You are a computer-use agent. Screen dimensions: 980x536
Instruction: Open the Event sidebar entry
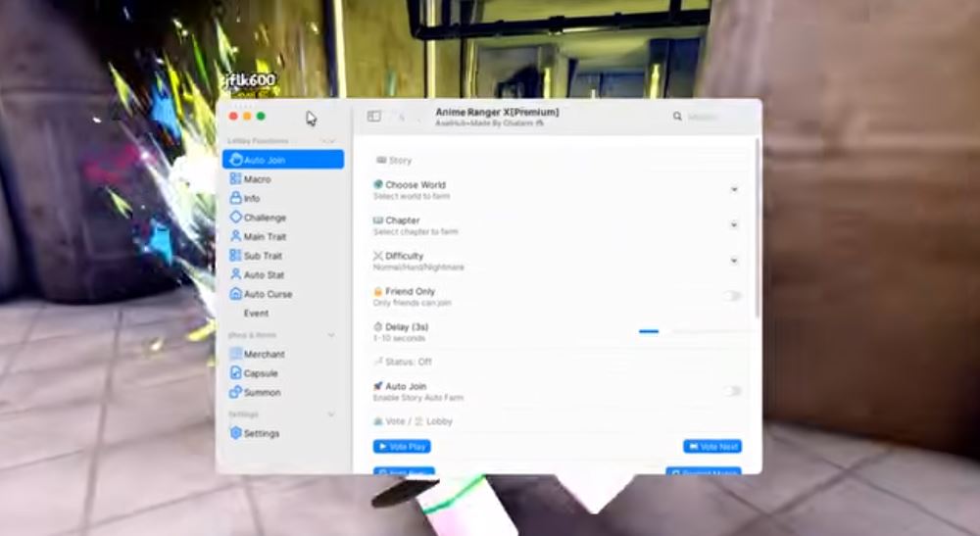click(x=256, y=313)
